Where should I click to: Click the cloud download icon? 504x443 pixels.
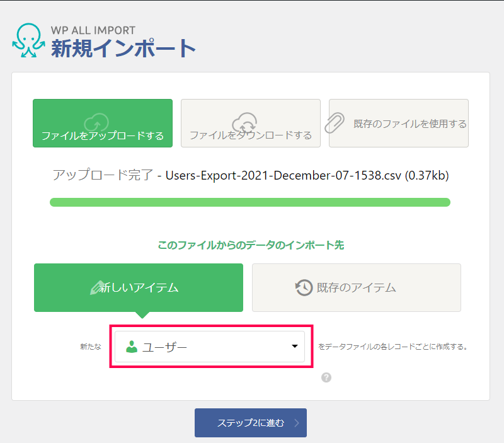[x=244, y=122]
